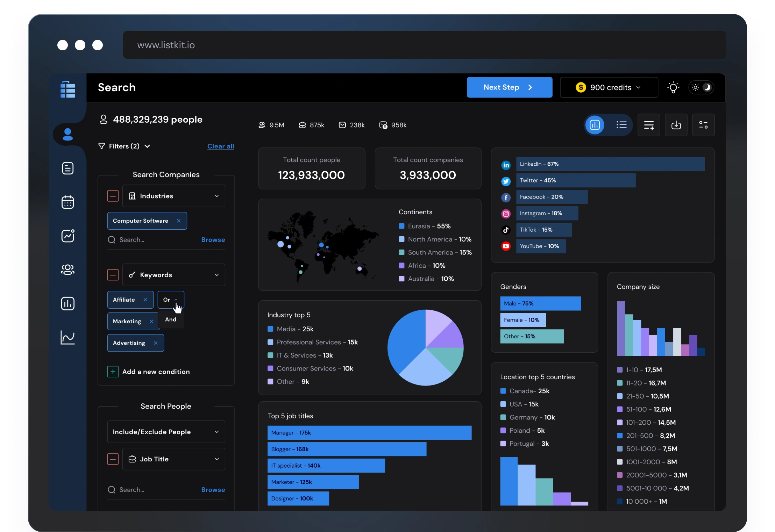Click the Clear all link

(x=220, y=146)
